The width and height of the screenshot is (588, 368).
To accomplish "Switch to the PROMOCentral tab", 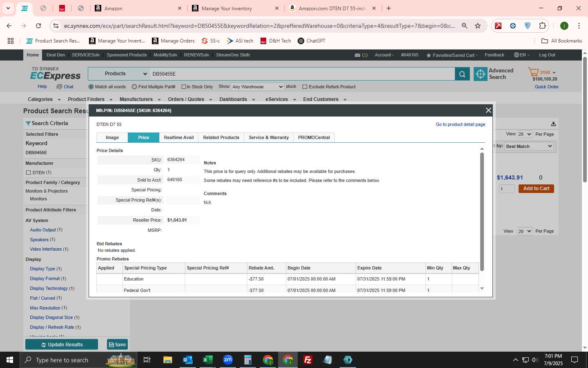I will [314, 138].
